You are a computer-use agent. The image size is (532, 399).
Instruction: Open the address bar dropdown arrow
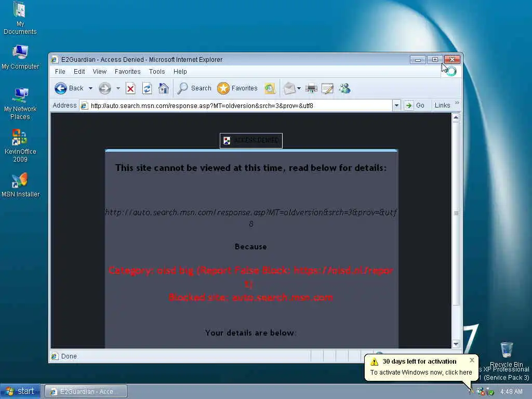pos(396,105)
